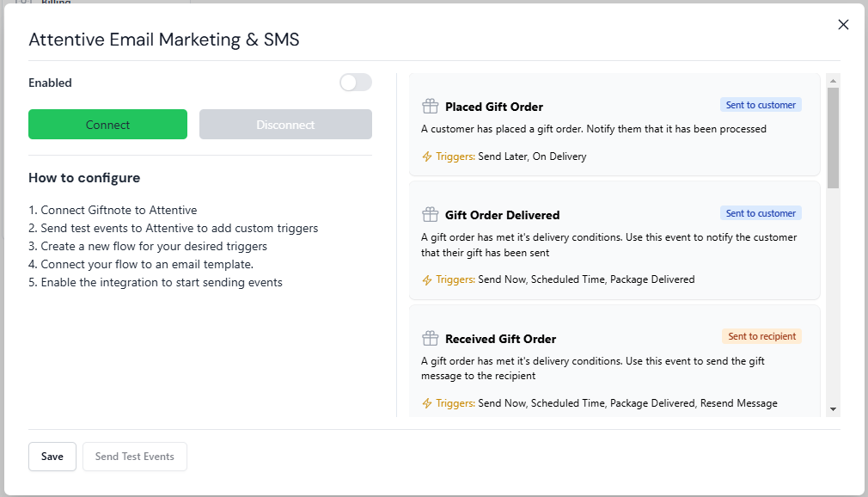Image resolution: width=868 pixels, height=497 pixels.
Task: Click the Attentive Email Marketing & SMS title
Action: pos(164,40)
